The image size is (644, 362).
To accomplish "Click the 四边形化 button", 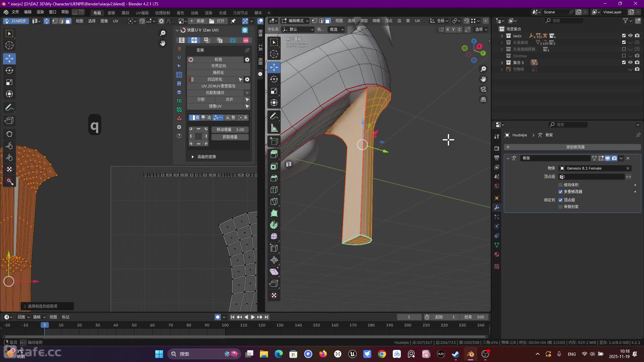I will [x=215, y=79].
